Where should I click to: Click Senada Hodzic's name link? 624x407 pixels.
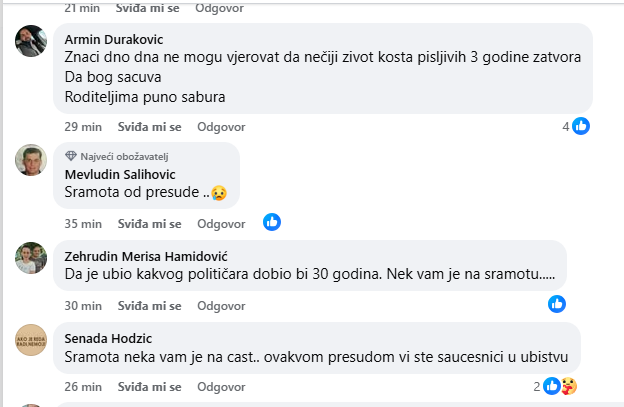(101, 338)
